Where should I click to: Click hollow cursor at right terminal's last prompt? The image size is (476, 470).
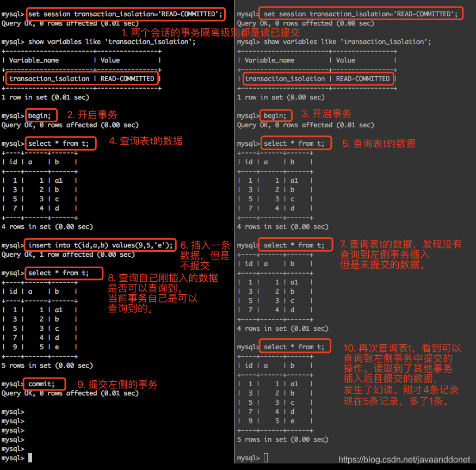point(265,458)
